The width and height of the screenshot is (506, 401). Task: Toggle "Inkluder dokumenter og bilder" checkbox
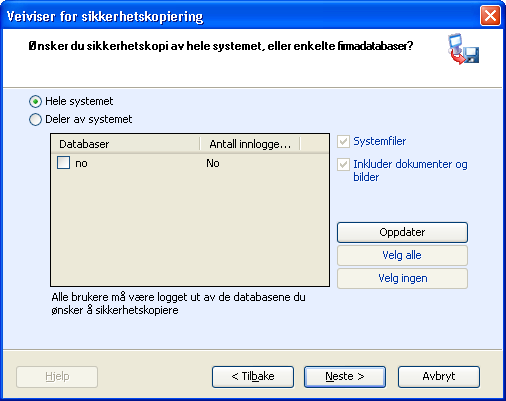pyautogui.click(x=343, y=164)
